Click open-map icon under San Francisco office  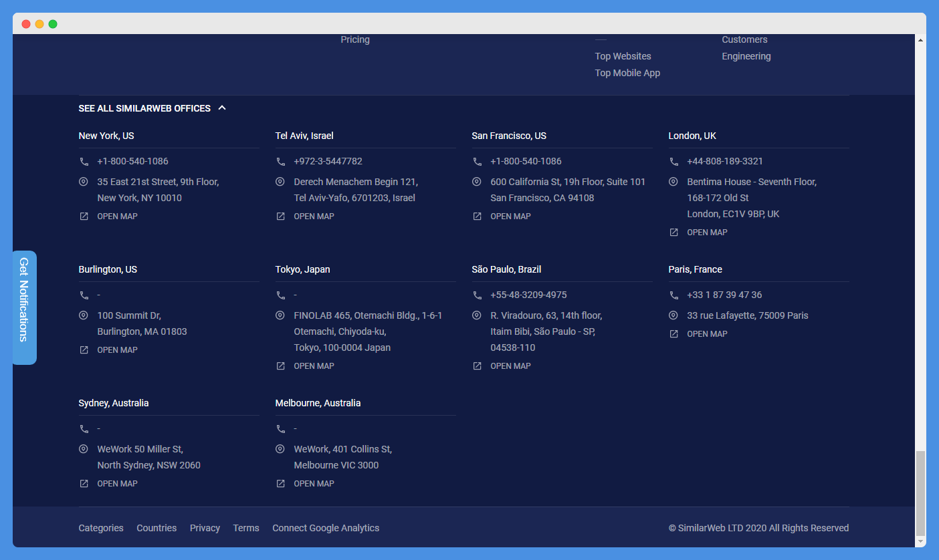[477, 217]
